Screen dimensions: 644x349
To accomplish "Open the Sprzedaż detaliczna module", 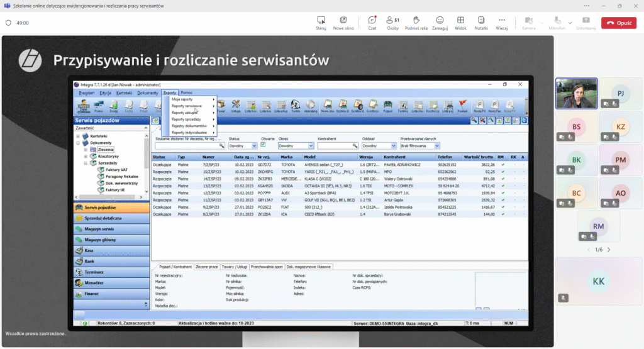I will 111,218.
